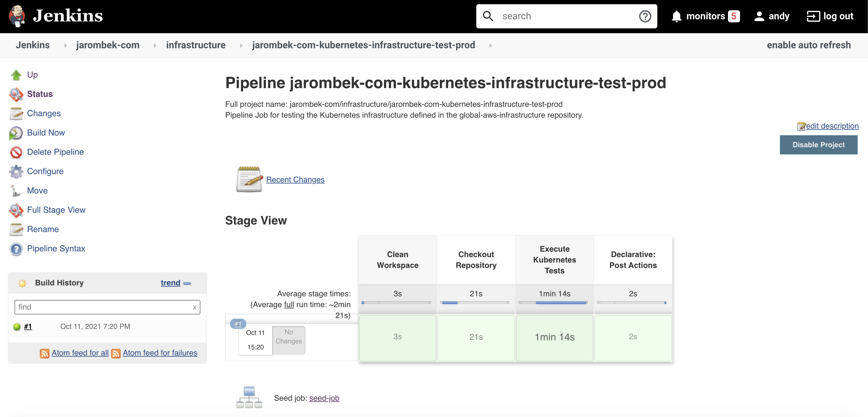Click the green Up arrow icon
868x417 pixels.
pyautogui.click(x=16, y=75)
